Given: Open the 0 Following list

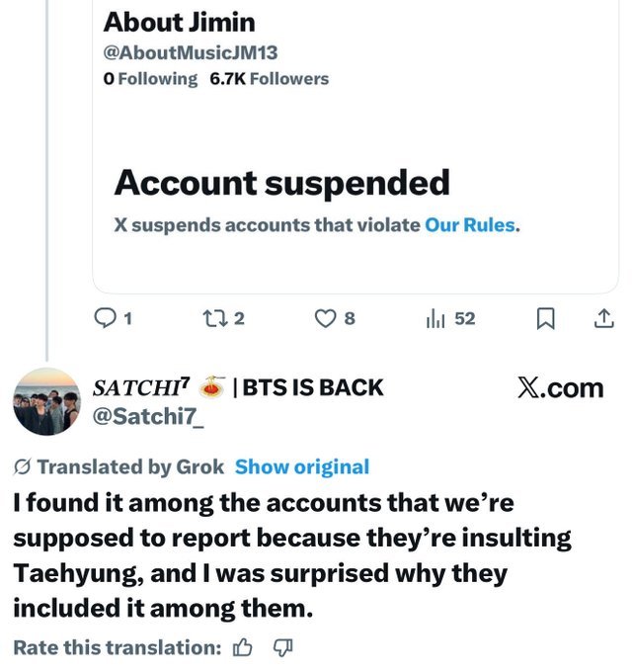Looking at the screenshot, I should pos(150,79).
